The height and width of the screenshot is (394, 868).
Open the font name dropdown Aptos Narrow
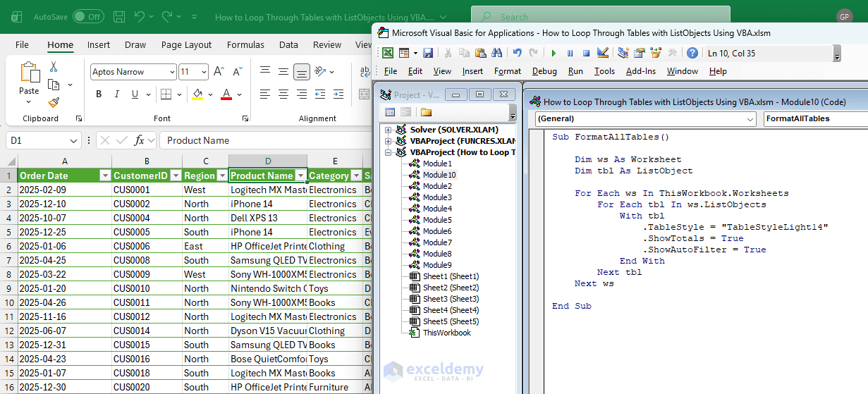pyautogui.click(x=171, y=72)
